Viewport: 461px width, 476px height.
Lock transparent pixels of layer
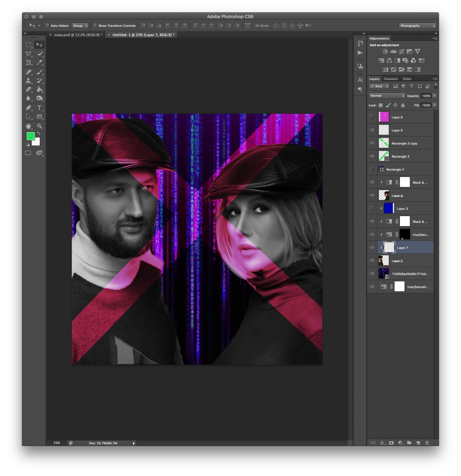pyautogui.click(x=381, y=105)
